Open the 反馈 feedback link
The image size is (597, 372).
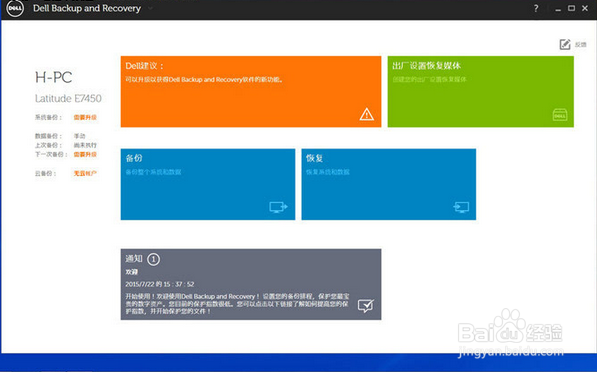click(581, 45)
